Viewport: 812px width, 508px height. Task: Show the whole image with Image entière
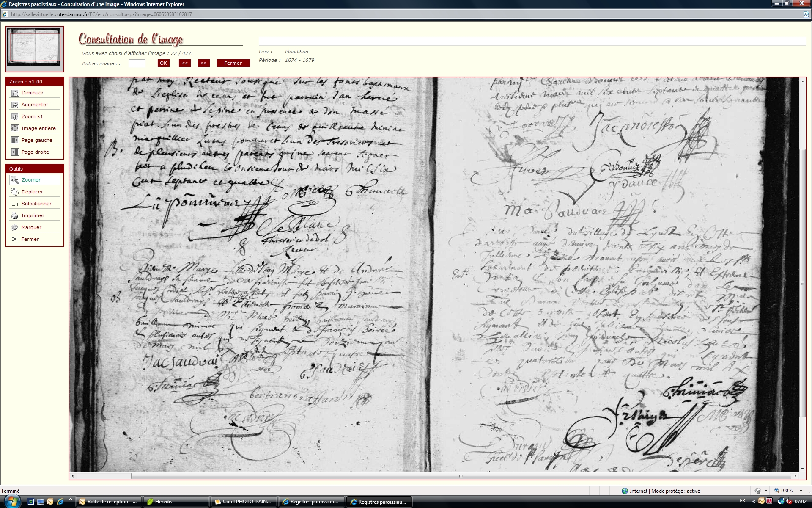[x=15, y=128]
